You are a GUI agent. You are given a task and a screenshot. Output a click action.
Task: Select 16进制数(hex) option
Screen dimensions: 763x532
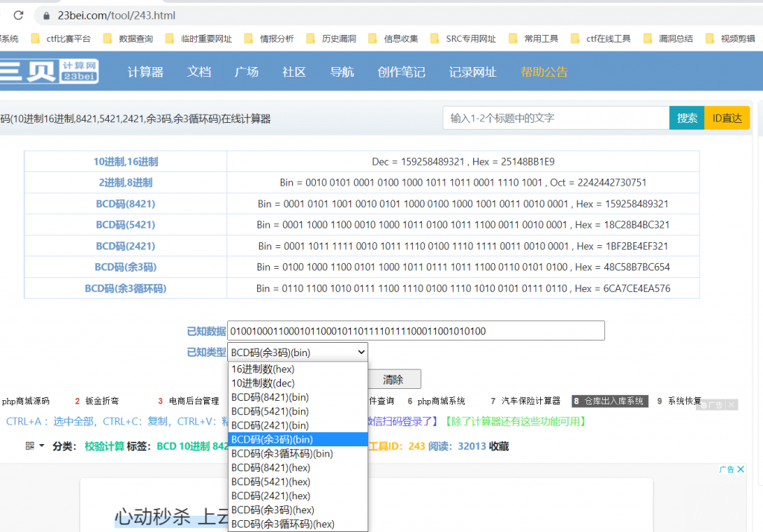coord(298,369)
